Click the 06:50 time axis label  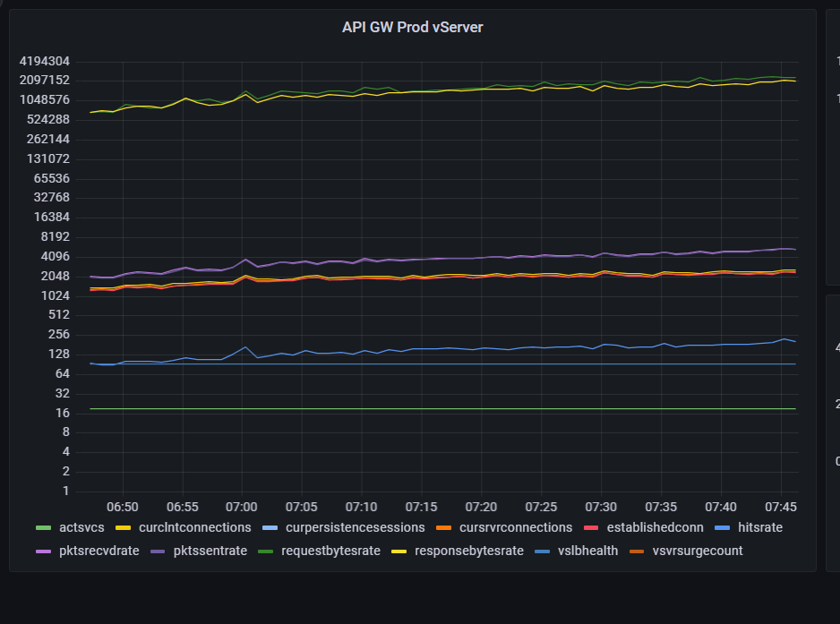tap(123, 507)
